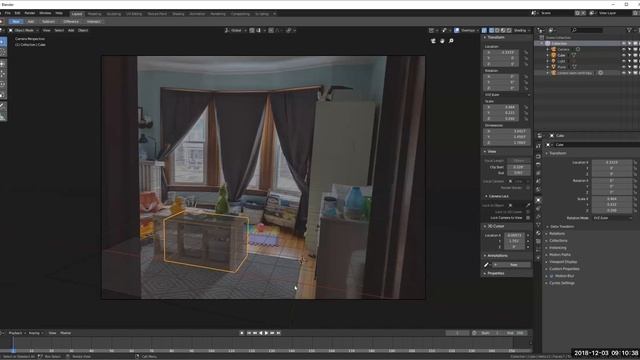This screenshot has width=640, height=360.
Task: Select the Cursor tool in left toolbar
Action: pyautogui.click(x=2, y=52)
